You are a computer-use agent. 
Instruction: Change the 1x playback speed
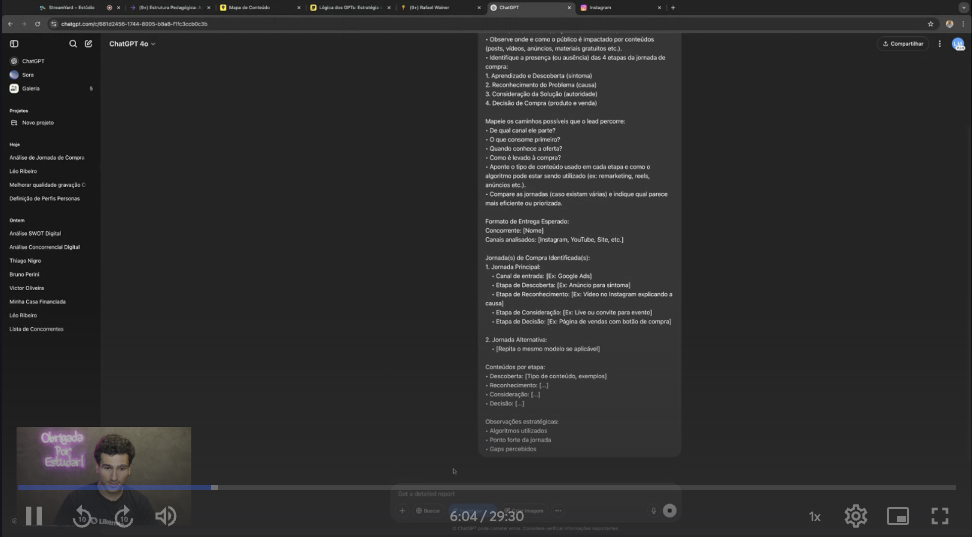[814, 516]
